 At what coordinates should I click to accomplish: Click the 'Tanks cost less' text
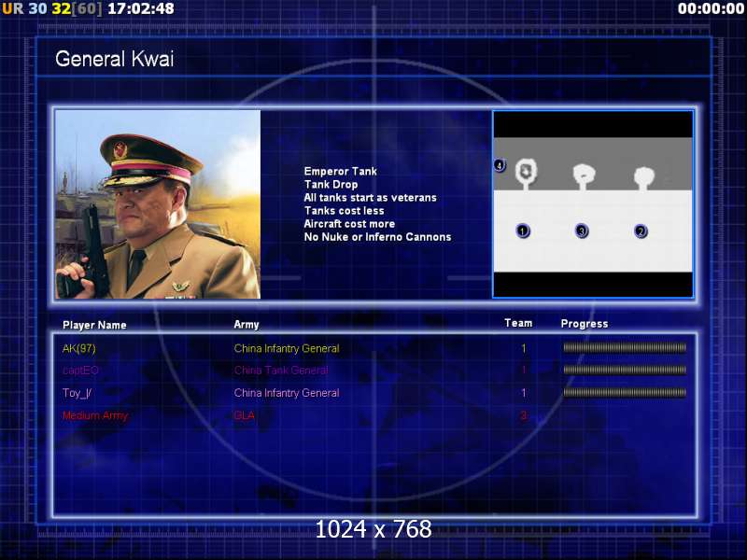pyautogui.click(x=344, y=211)
